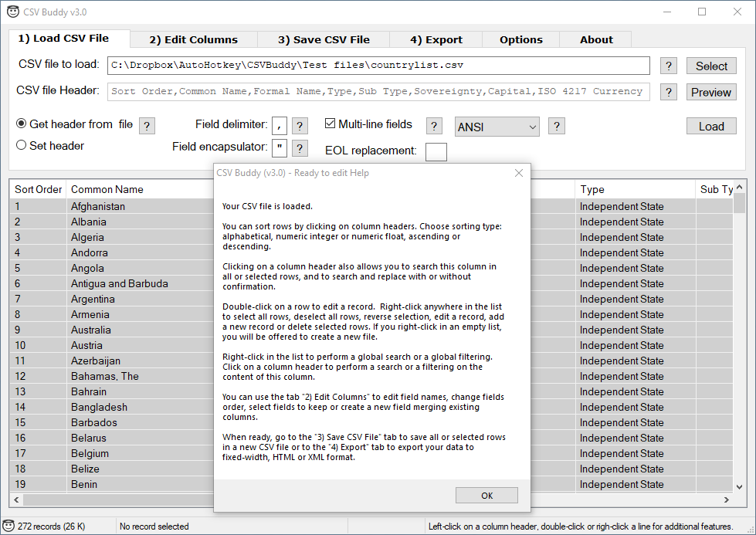Image resolution: width=756 pixels, height=535 pixels.
Task: Click the No record selected status text
Action: click(x=154, y=527)
